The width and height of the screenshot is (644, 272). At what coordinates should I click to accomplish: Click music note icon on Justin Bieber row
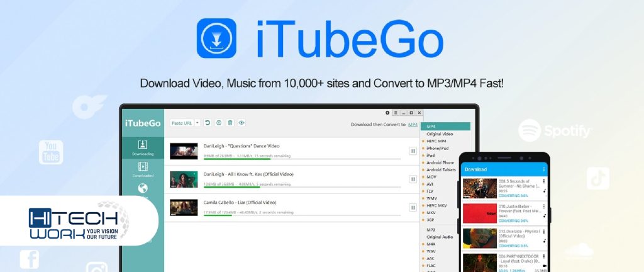coord(544,215)
